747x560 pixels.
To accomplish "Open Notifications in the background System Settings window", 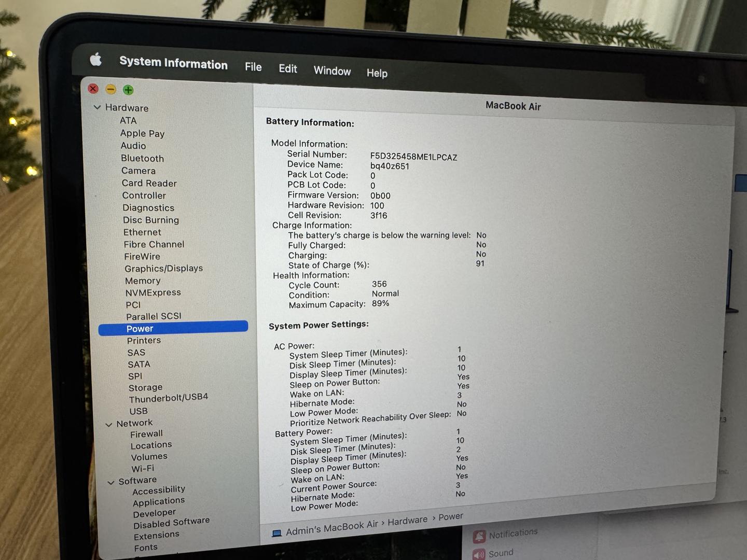I will (x=506, y=534).
